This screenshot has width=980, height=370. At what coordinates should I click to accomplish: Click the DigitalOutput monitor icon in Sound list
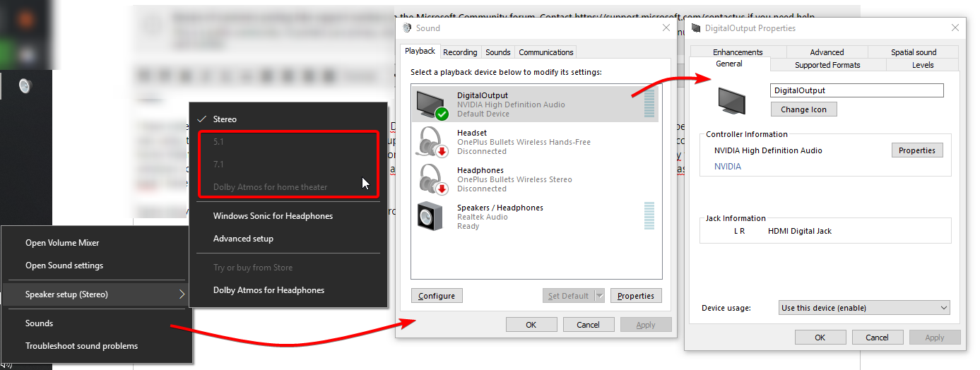click(432, 105)
